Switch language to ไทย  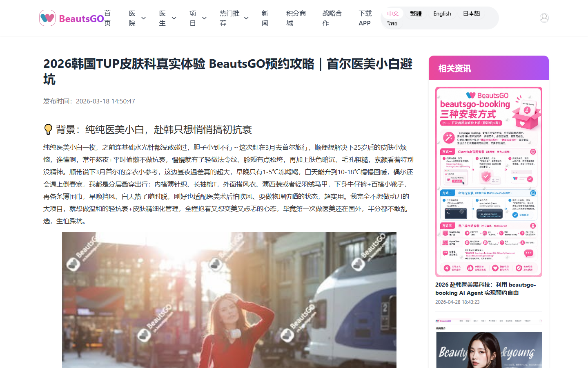pos(392,23)
